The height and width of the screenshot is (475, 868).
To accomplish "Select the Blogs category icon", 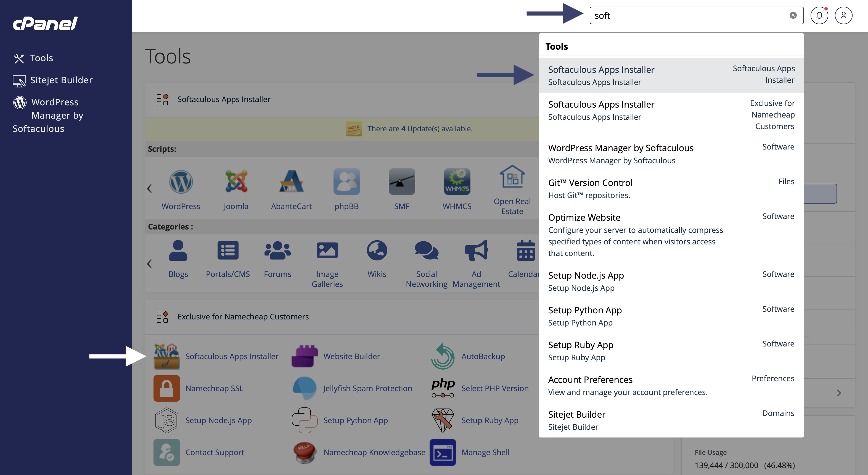I will (178, 251).
